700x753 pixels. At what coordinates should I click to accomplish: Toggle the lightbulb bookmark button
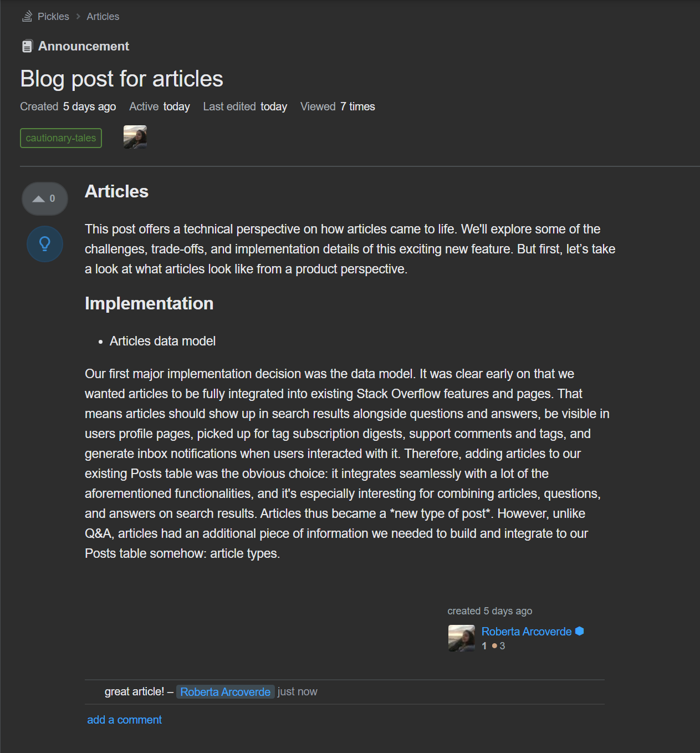[45, 244]
